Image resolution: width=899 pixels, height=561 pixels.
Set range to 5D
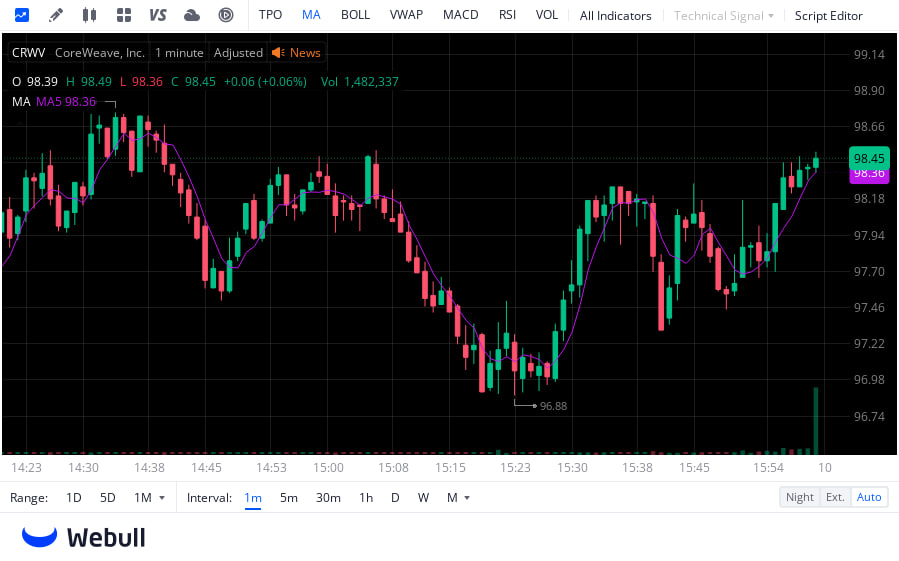[x=108, y=498]
